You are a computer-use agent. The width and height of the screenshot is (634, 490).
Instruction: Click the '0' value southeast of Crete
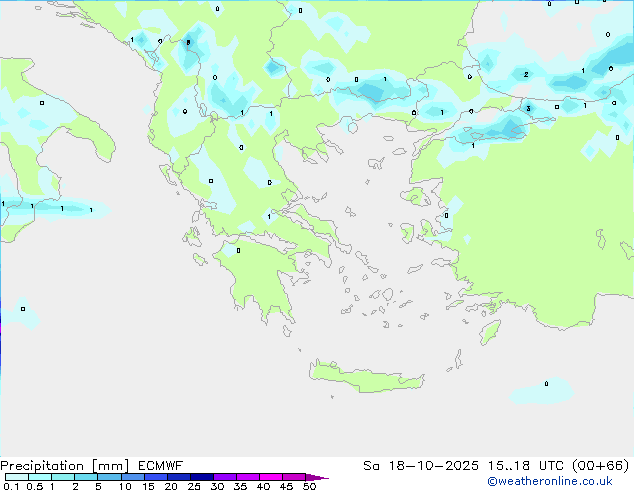pyautogui.click(x=546, y=384)
